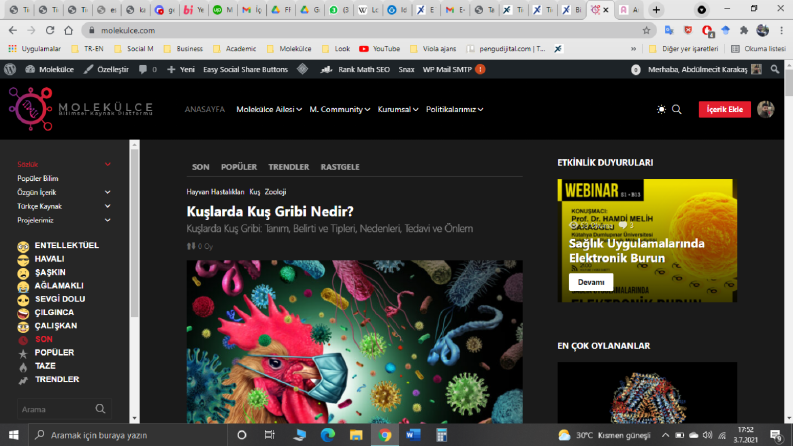Open the Windows Start menu
Image resolution: width=793 pixels, height=446 pixels.
point(14,435)
